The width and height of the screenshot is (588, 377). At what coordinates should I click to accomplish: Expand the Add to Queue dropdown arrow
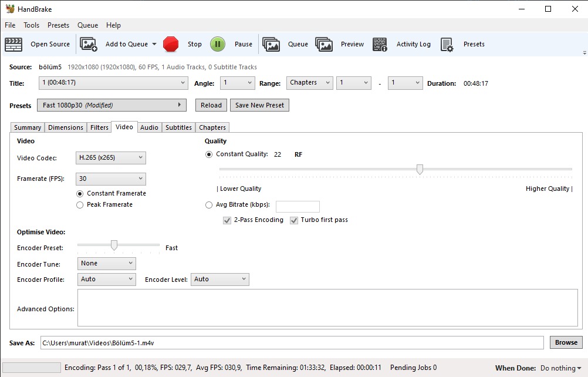click(x=154, y=44)
